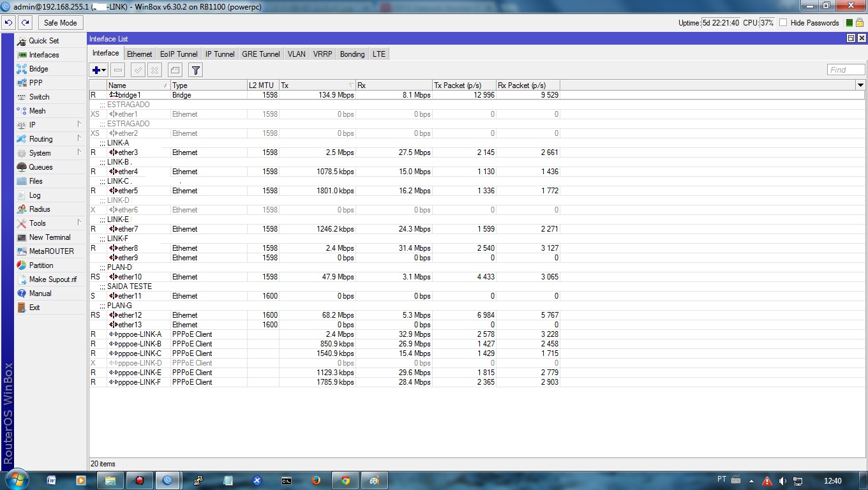
Task: Open the Switch menu item
Action: click(50, 97)
